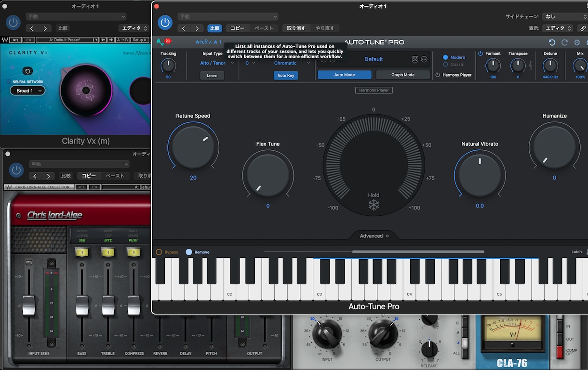Open Clarity Vx window エディタ view dropdown
The image size is (588, 370).
(133, 28)
